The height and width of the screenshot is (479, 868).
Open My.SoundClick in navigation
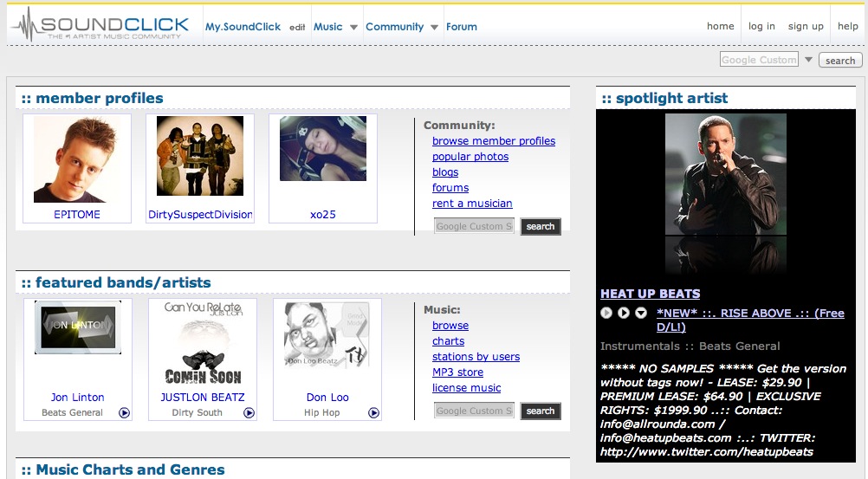pyautogui.click(x=243, y=27)
